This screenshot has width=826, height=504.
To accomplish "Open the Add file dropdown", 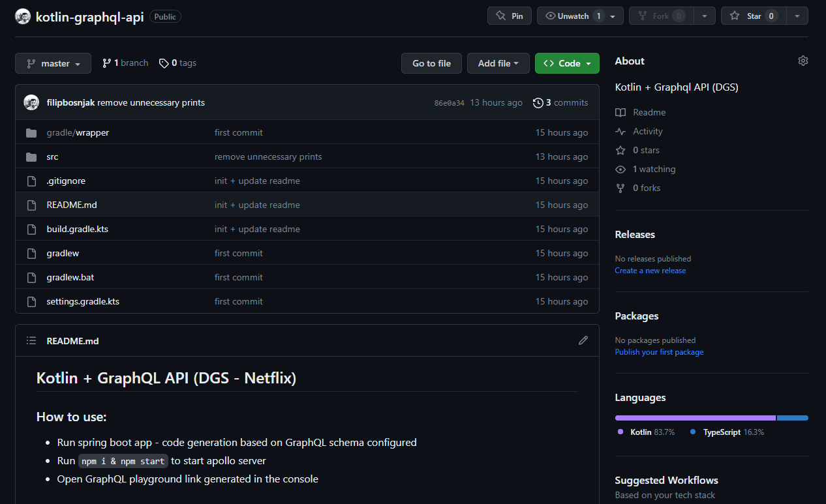I will coord(498,63).
